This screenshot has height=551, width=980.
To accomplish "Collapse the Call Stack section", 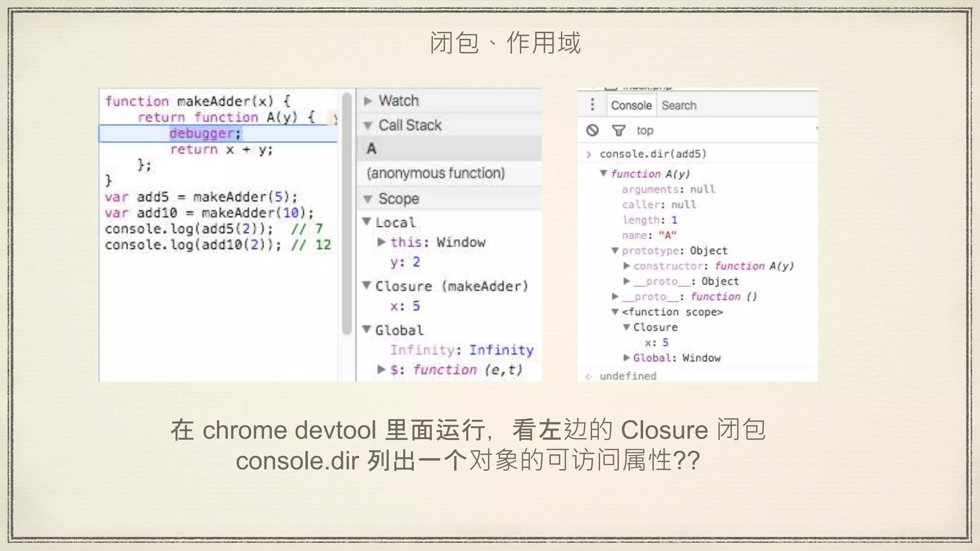I will pyautogui.click(x=367, y=125).
